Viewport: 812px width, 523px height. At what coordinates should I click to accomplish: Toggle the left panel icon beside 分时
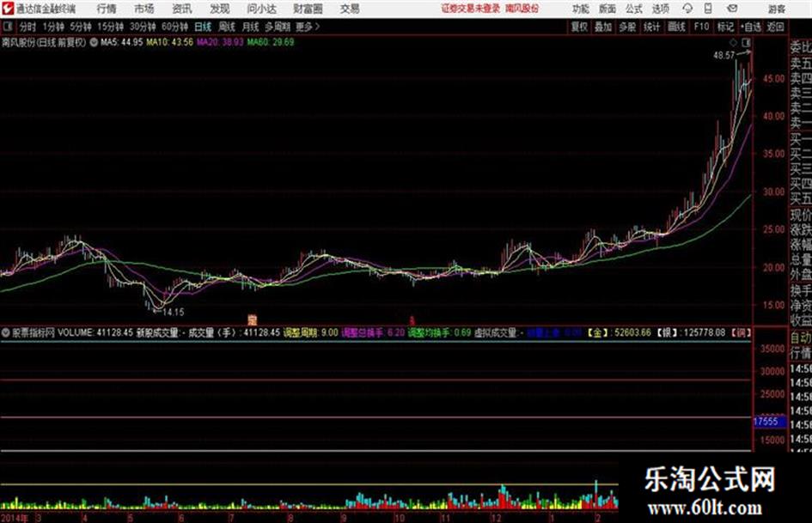click(x=7, y=27)
